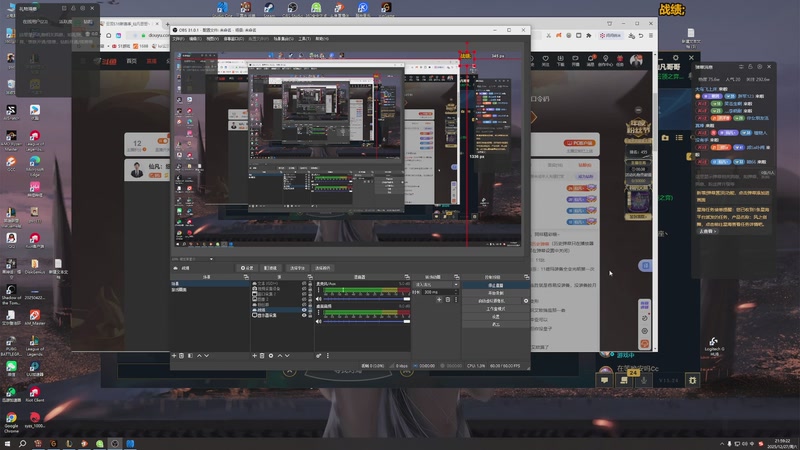Open 视图(V) menu in OBS
Viewport: 800px width, 450px height.
[212, 39]
